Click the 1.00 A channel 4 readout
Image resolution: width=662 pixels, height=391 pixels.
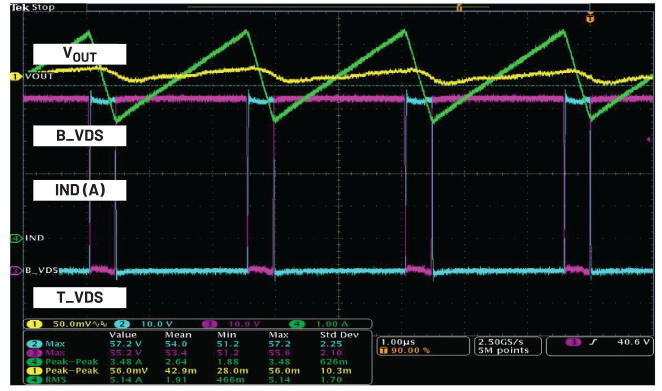point(332,324)
